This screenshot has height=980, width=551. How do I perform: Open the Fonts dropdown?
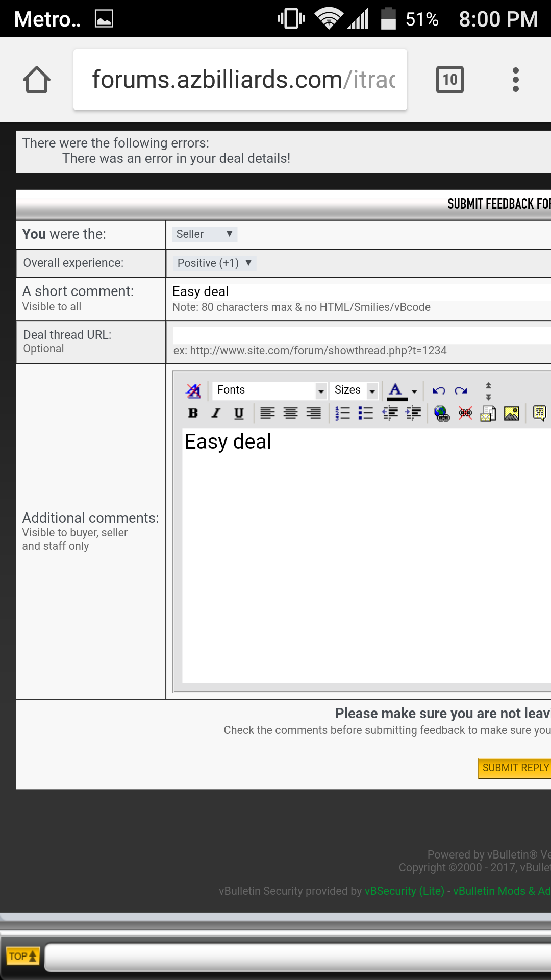point(269,390)
